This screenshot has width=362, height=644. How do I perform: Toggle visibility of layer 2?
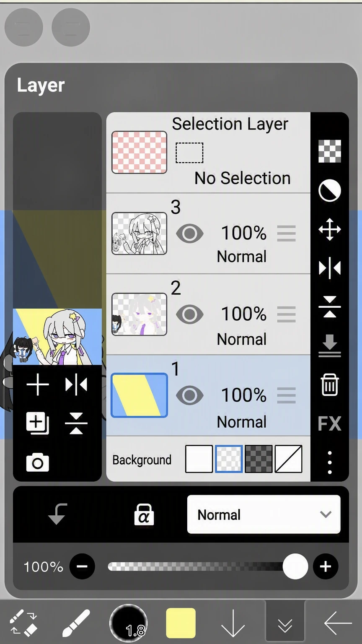click(x=190, y=314)
